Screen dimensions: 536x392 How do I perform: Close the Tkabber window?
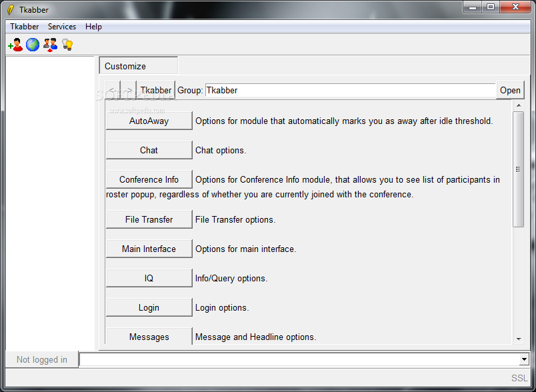[x=516, y=7]
